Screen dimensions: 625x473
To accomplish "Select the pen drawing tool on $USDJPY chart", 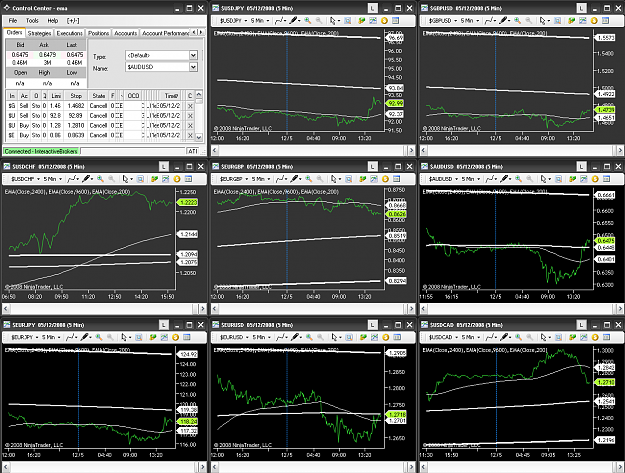I will 294,20.
